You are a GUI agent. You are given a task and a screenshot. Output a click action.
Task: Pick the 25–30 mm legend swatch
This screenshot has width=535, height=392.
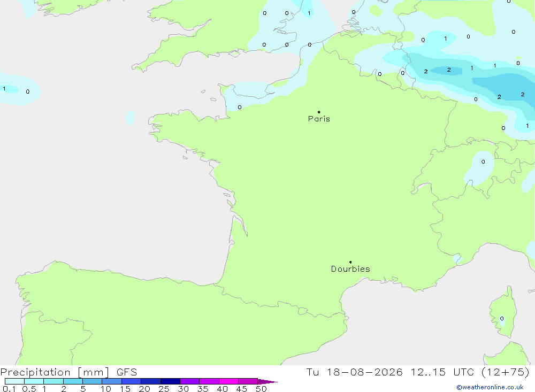click(170, 381)
